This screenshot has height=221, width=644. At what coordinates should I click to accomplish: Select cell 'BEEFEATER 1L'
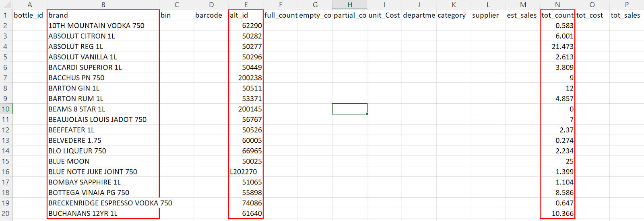103,130
